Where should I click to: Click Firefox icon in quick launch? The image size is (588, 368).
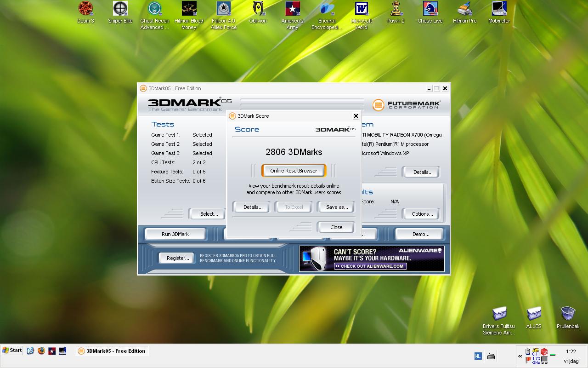(x=41, y=351)
